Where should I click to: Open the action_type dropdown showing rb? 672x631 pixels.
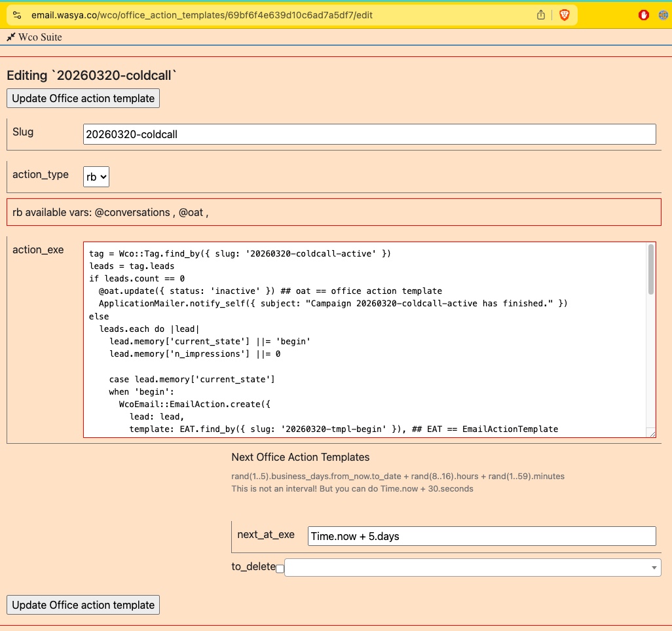tap(96, 176)
